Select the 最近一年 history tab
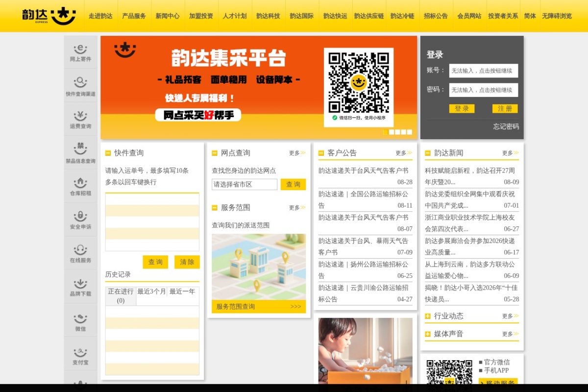This screenshot has height=392, width=588. (182, 292)
